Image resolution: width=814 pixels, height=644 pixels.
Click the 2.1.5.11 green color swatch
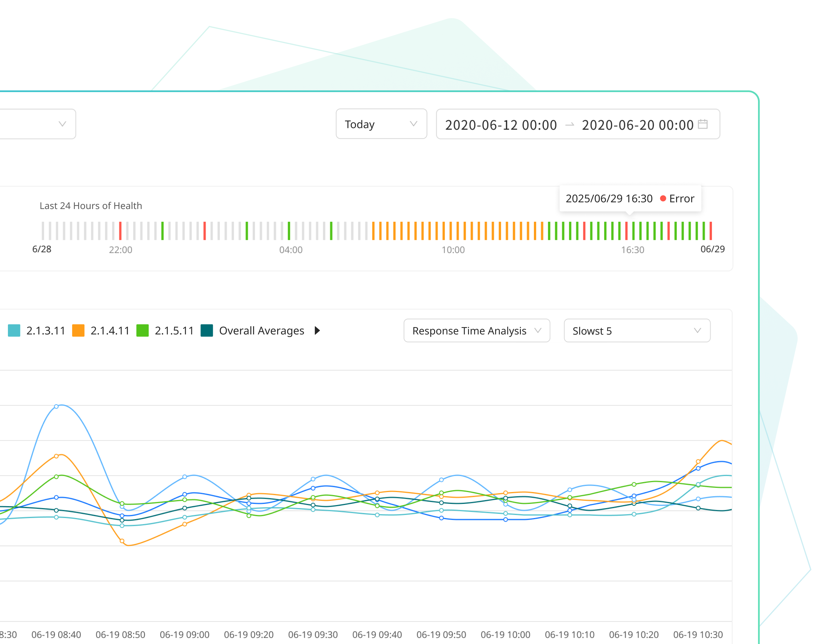click(142, 331)
